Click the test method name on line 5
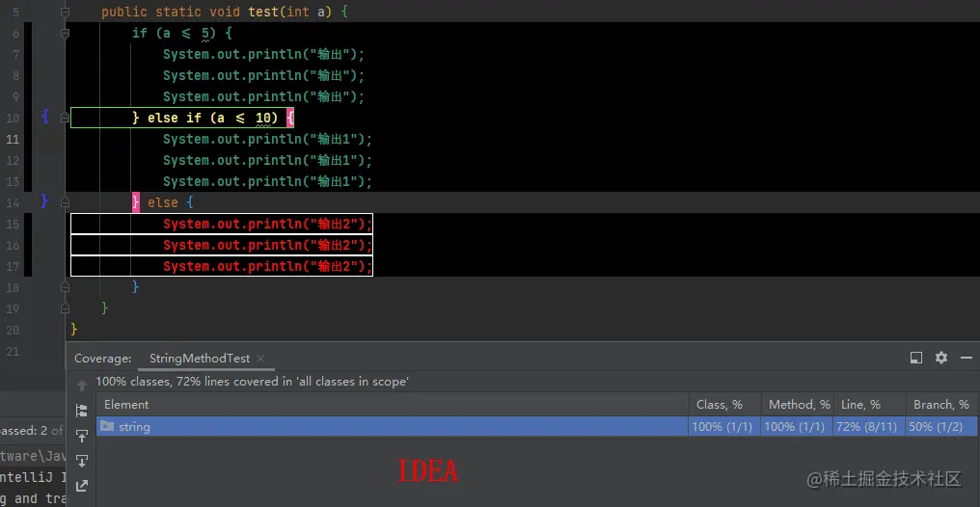This screenshot has width=980, height=507. click(x=263, y=12)
